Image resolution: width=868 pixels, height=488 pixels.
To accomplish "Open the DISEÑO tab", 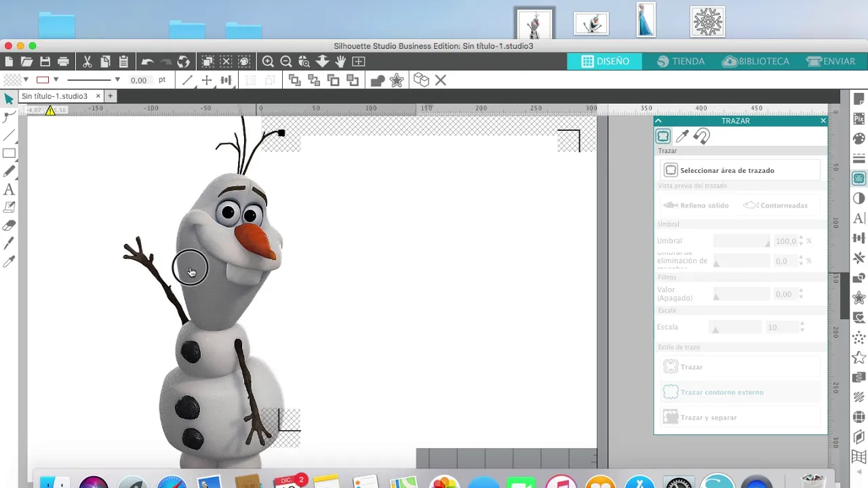I will (605, 61).
